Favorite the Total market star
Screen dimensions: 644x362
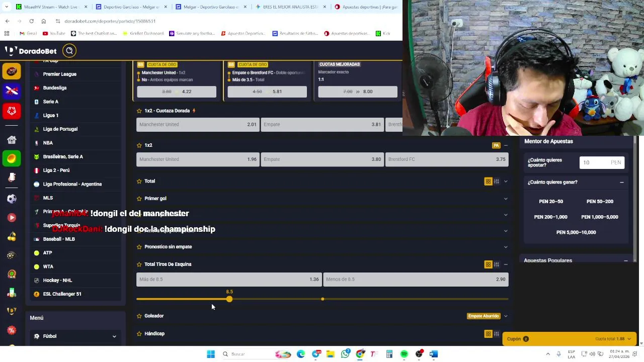139,181
